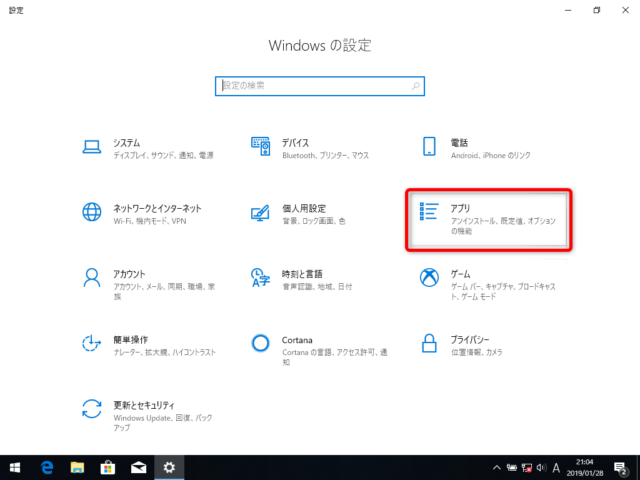Click the アカウント person icon

[92, 278]
